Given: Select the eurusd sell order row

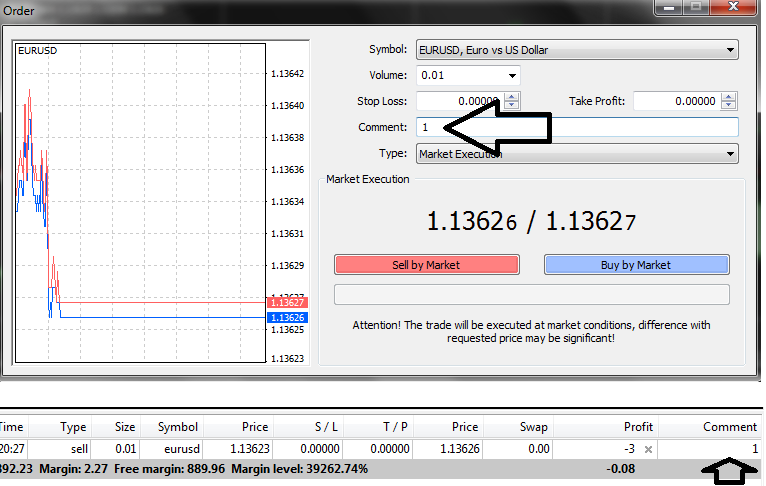Looking at the screenshot, I should tap(300, 449).
